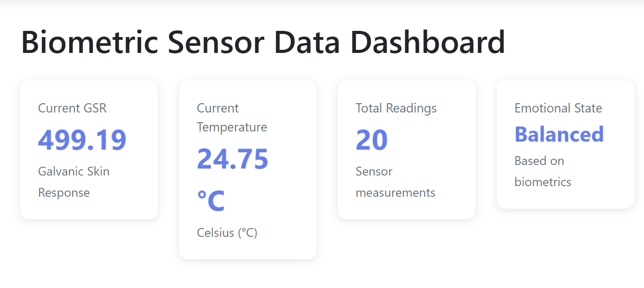Click the Biometric Sensor Data Dashboard heading
644x288 pixels.
pyautogui.click(x=263, y=42)
